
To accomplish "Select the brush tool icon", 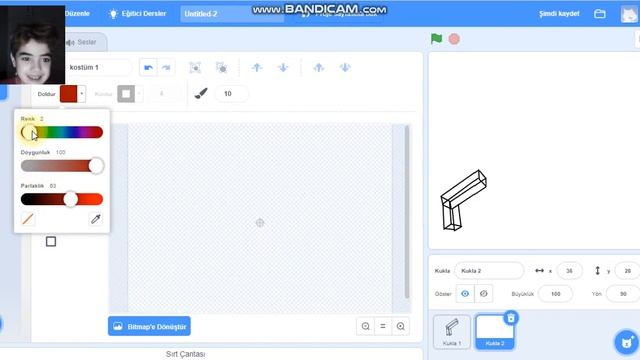I will coord(201,93).
